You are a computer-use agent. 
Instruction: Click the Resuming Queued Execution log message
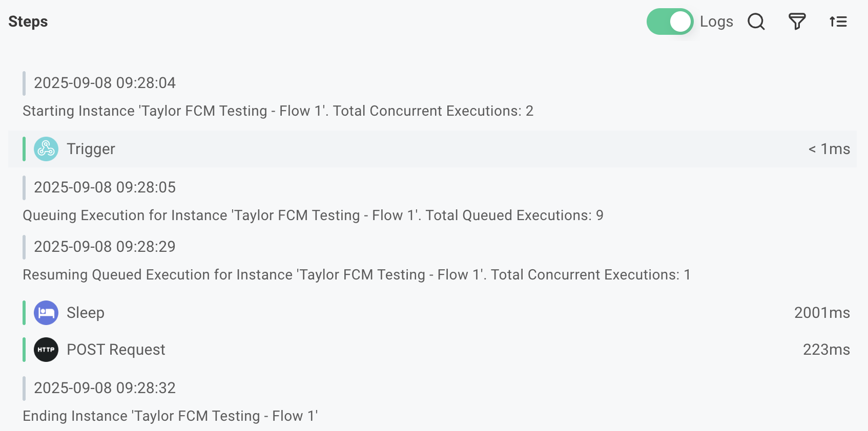point(356,275)
